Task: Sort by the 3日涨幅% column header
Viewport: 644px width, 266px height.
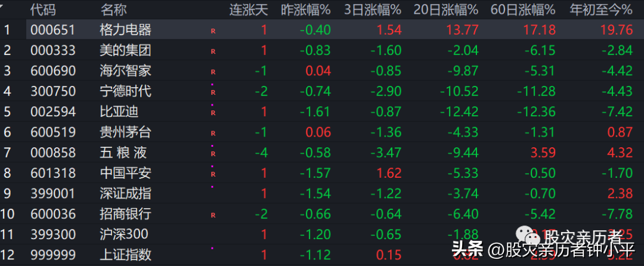Action: coord(373,10)
